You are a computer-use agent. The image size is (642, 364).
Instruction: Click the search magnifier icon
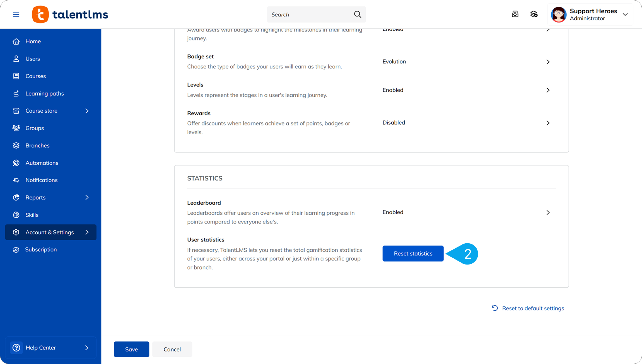click(x=358, y=14)
